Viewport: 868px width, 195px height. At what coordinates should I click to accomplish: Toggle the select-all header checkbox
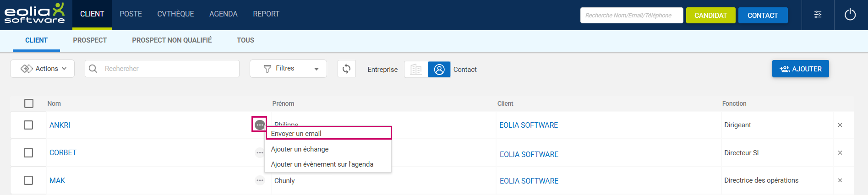point(29,103)
